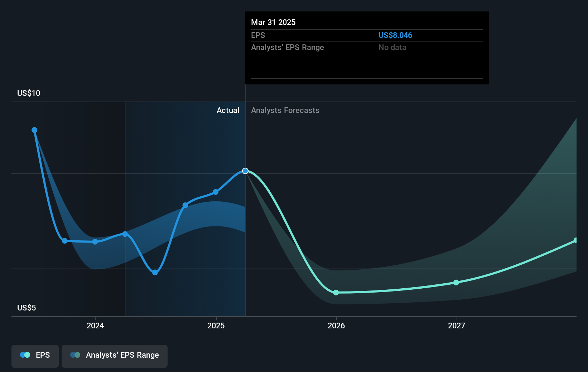Select the highlighted Mar 31 2025 data point
Viewport: 588px width, 372px height.
point(245,171)
